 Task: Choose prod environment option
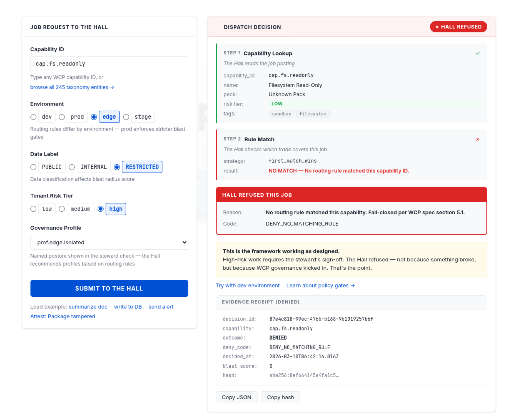click(62, 117)
